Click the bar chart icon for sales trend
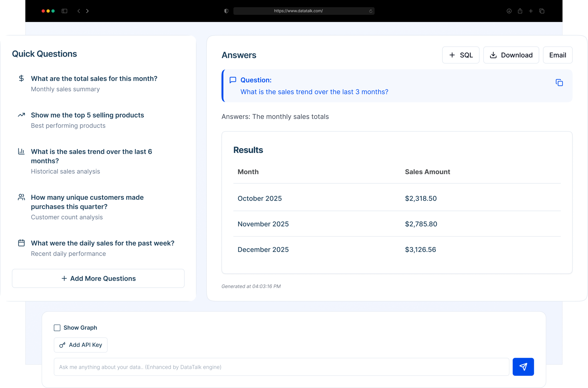588x388 pixels. [21, 151]
